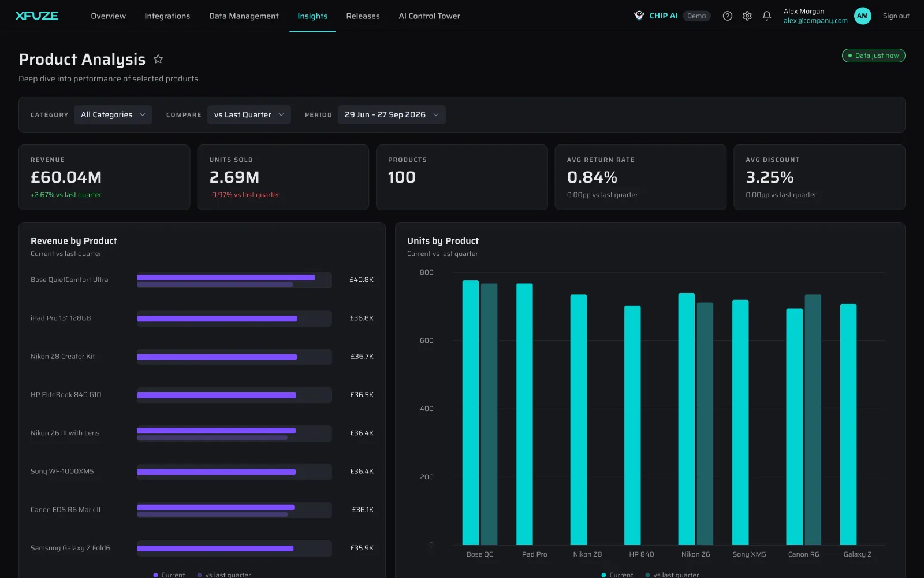924x578 pixels.
Task: Click the Bose QuietComfort Ultra revenue bar
Action: (x=226, y=277)
